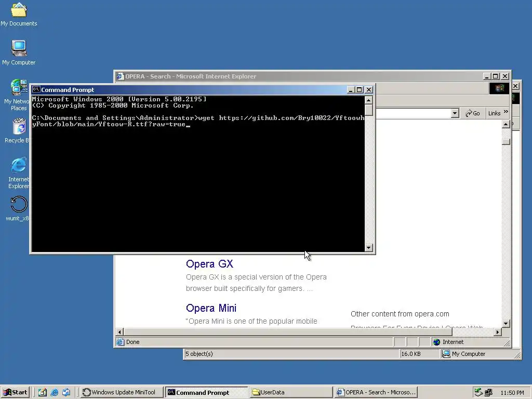Click scroll down arrow in Internet Explorer page
Viewport: 532px width, 399px height.
[506, 324]
